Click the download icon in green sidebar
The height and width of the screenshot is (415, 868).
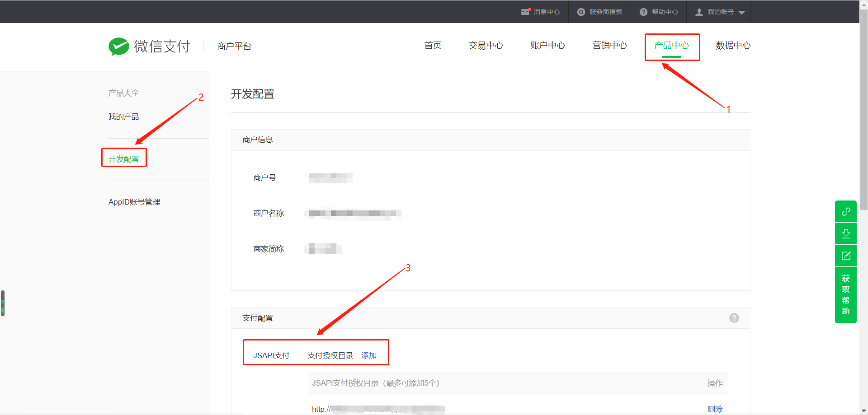(x=846, y=233)
